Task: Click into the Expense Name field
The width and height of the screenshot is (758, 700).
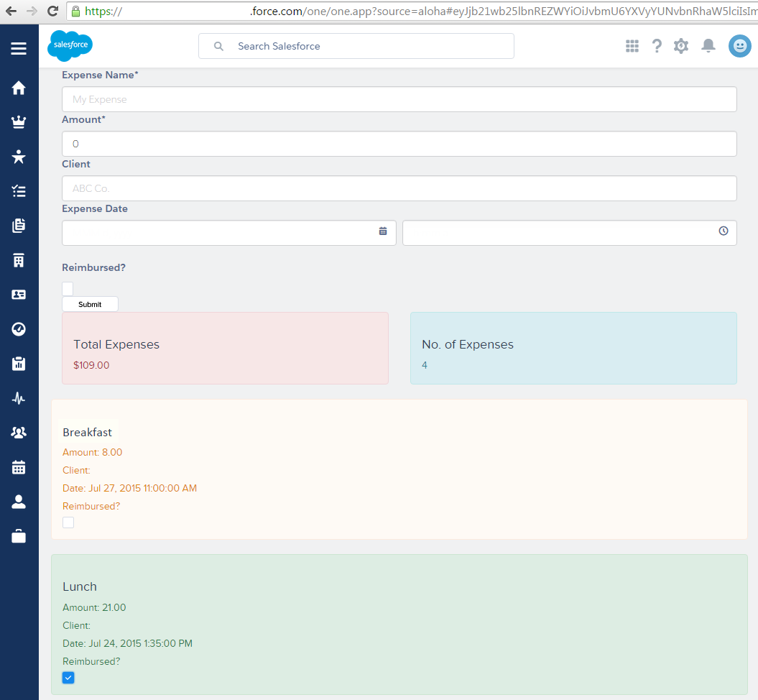Action: pos(399,99)
